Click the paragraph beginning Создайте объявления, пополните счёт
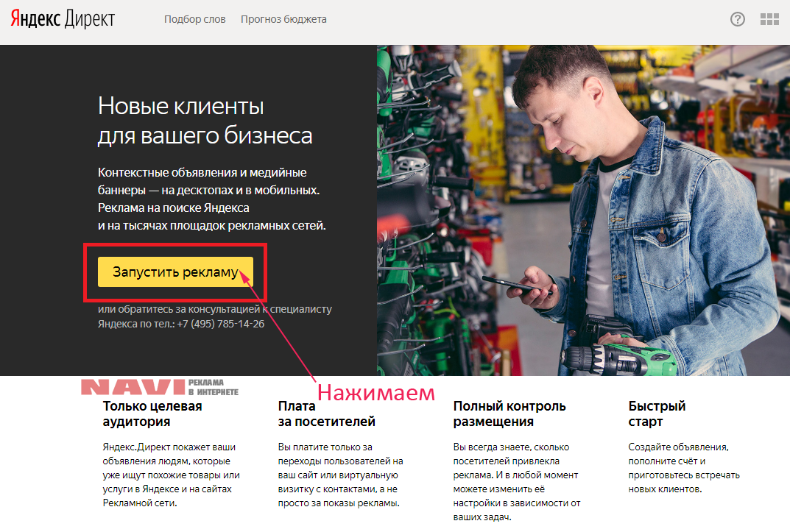Viewport: 790px width, 532px height. [684, 467]
